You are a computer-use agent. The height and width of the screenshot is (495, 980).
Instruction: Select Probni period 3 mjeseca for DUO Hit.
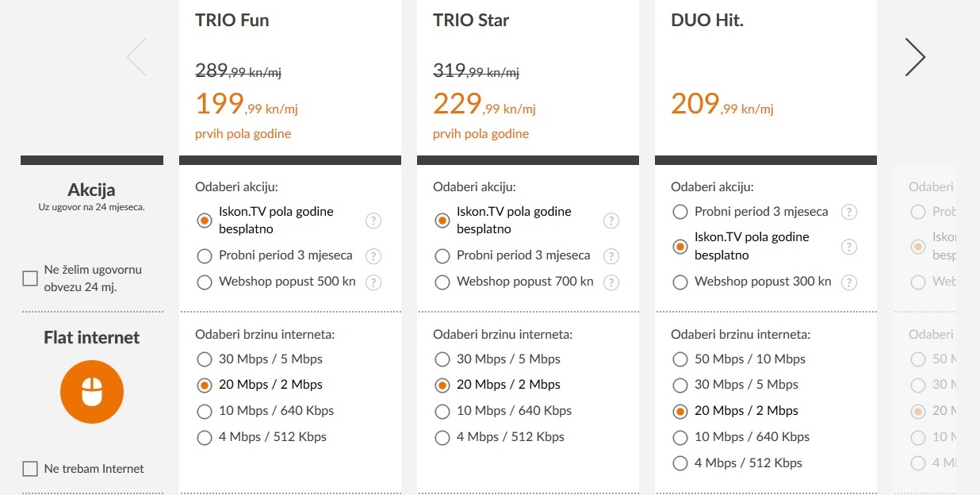click(679, 212)
